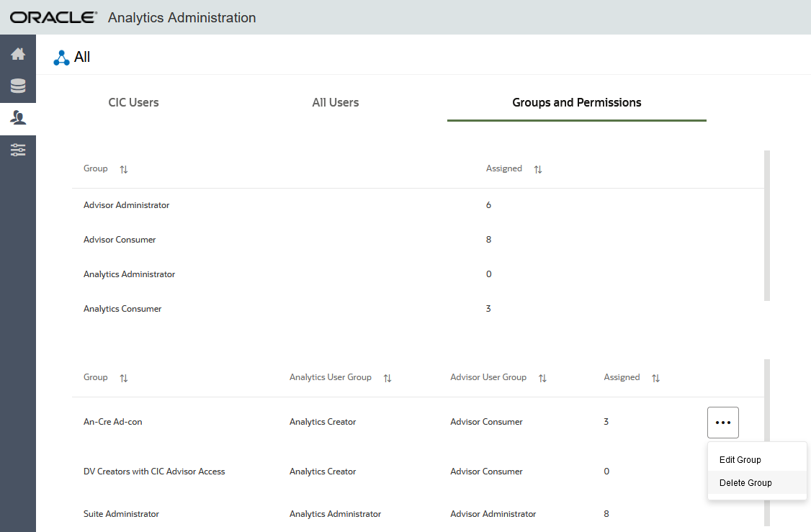Select the Analytics Consumer row
Screen dimensions: 811x532
(x=418, y=309)
